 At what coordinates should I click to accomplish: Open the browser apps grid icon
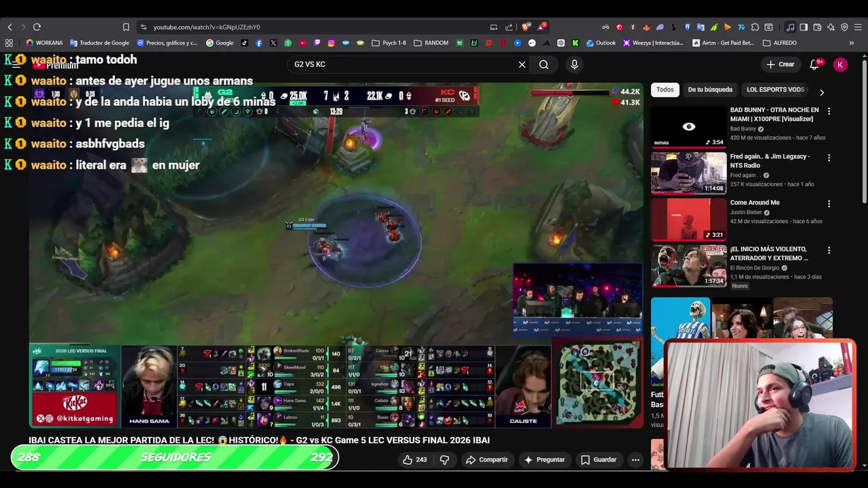tap(9, 43)
